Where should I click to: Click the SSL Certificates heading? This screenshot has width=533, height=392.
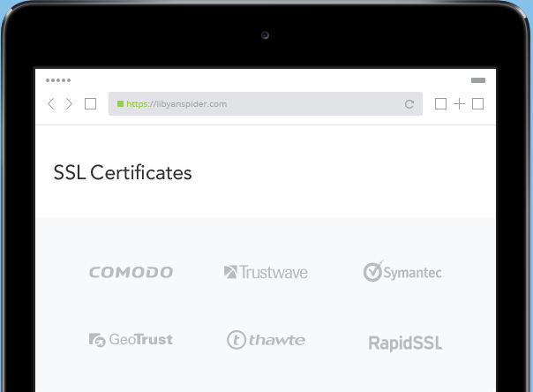(x=123, y=172)
